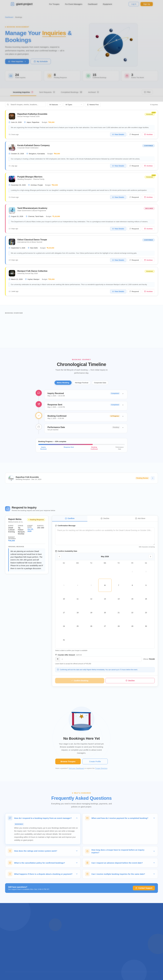Click icon beside payment FAQ question
Screen dimensions: 163x980
point(87,818)
